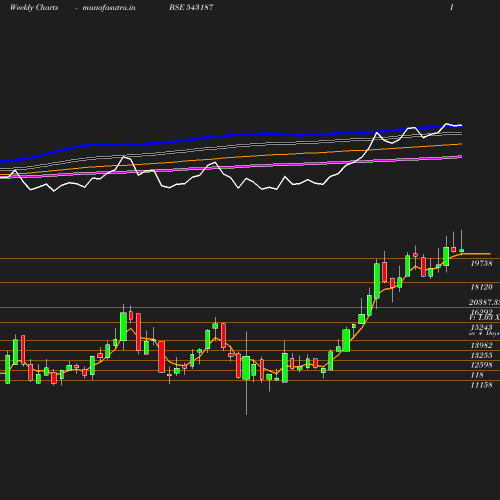The height and width of the screenshot is (500, 500).
Task: Click the tallest long-wick candle at chart low
Action: [246, 373]
